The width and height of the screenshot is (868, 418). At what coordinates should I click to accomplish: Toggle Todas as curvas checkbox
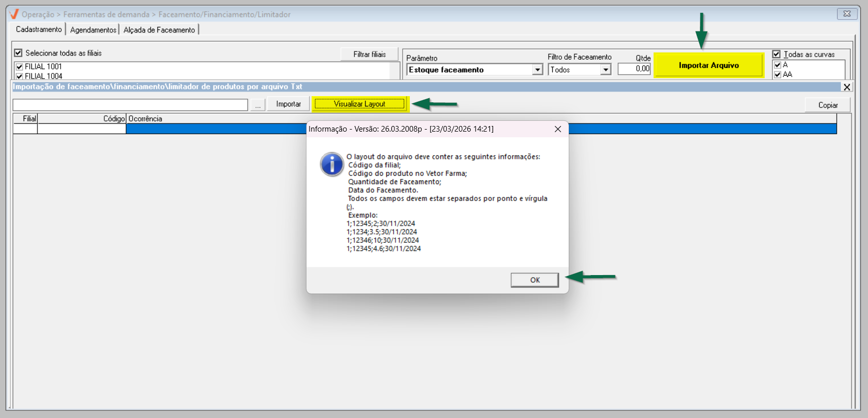776,54
